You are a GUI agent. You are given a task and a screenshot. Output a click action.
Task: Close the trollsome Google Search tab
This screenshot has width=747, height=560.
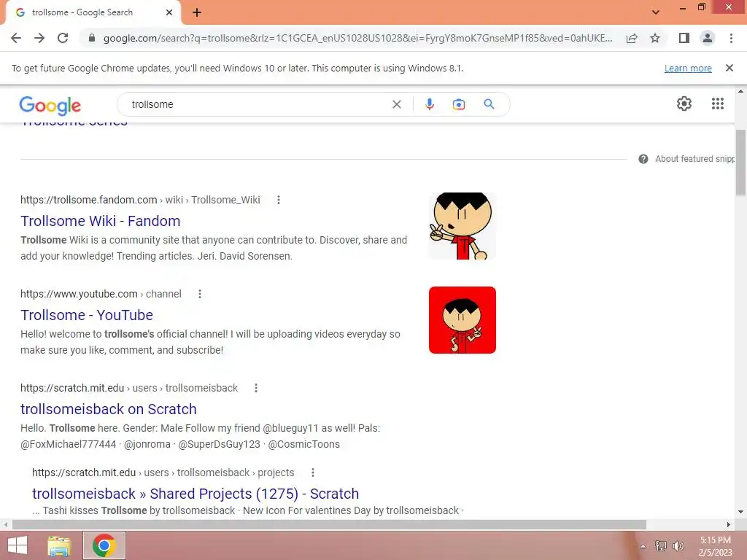coord(169,12)
